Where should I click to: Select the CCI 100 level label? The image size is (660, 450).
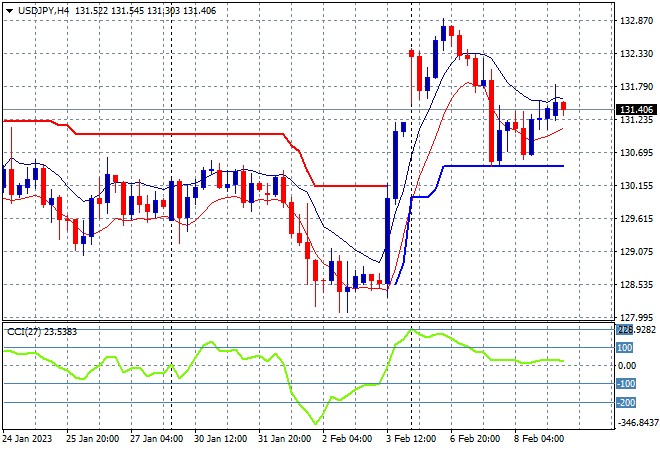pos(625,348)
